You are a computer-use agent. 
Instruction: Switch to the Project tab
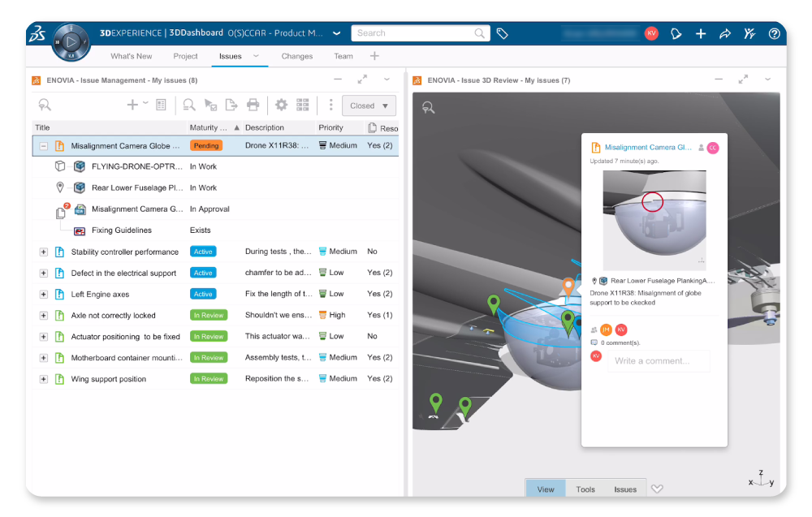[185, 57]
